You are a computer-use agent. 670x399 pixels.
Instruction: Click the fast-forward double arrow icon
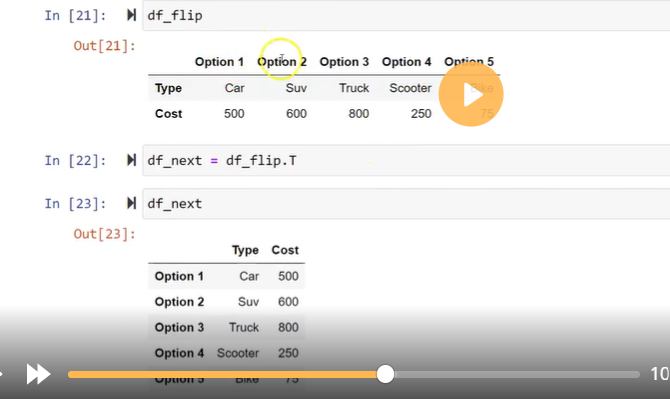38,374
